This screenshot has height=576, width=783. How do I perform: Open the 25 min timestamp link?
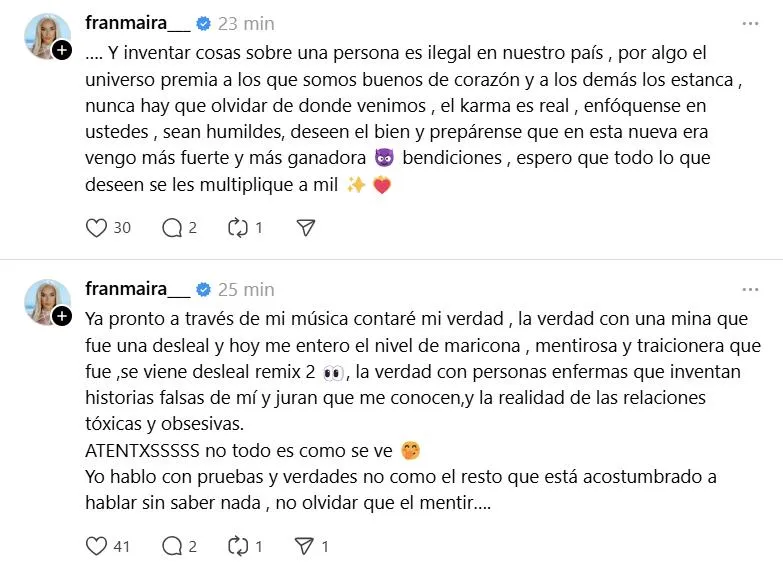(x=246, y=289)
